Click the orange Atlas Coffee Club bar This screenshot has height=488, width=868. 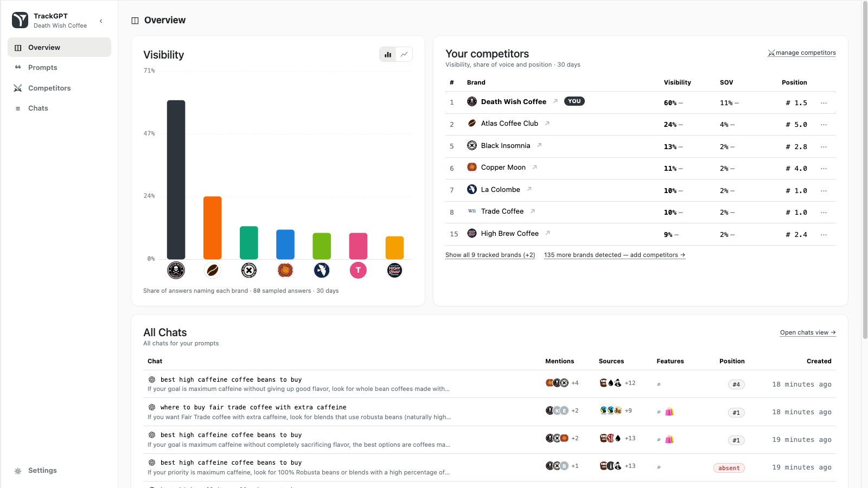[x=213, y=228]
